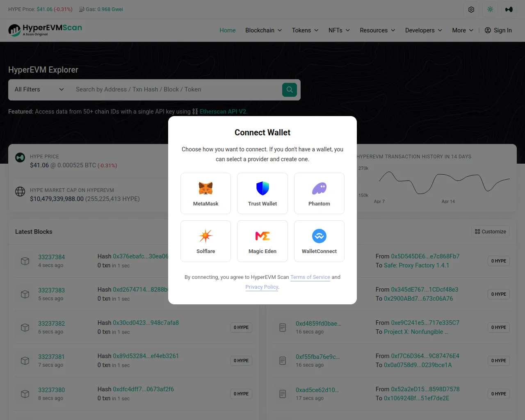Expand the Blockchain menu
This screenshot has height=420, width=525.
click(264, 30)
